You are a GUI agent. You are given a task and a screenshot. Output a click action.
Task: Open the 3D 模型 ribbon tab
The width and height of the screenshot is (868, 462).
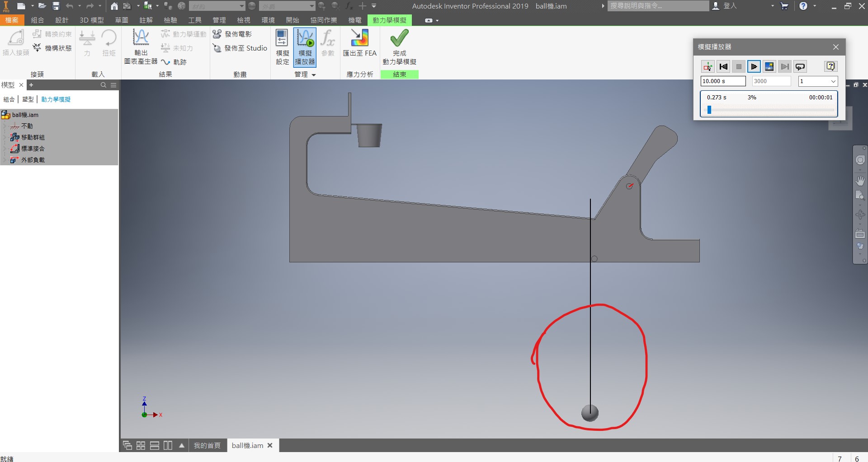point(92,20)
